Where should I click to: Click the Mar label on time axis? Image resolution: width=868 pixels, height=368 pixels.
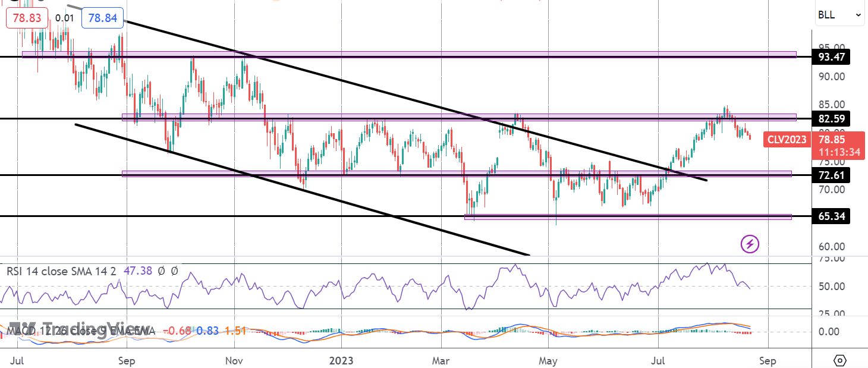pyautogui.click(x=441, y=360)
